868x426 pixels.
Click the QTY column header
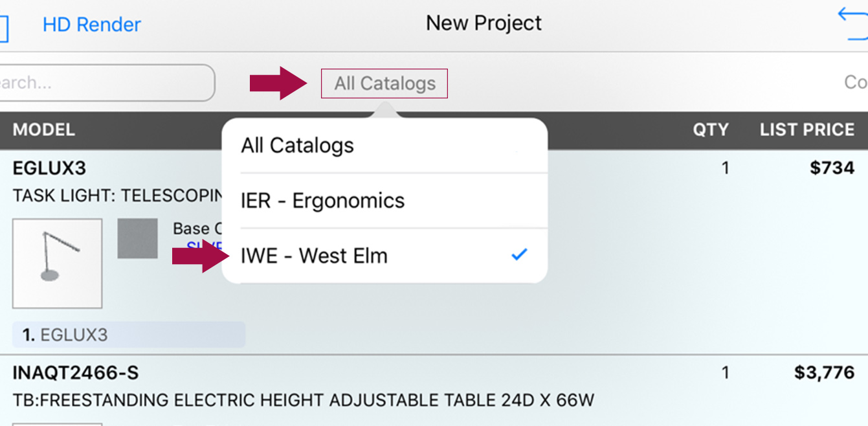coord(711,129)
